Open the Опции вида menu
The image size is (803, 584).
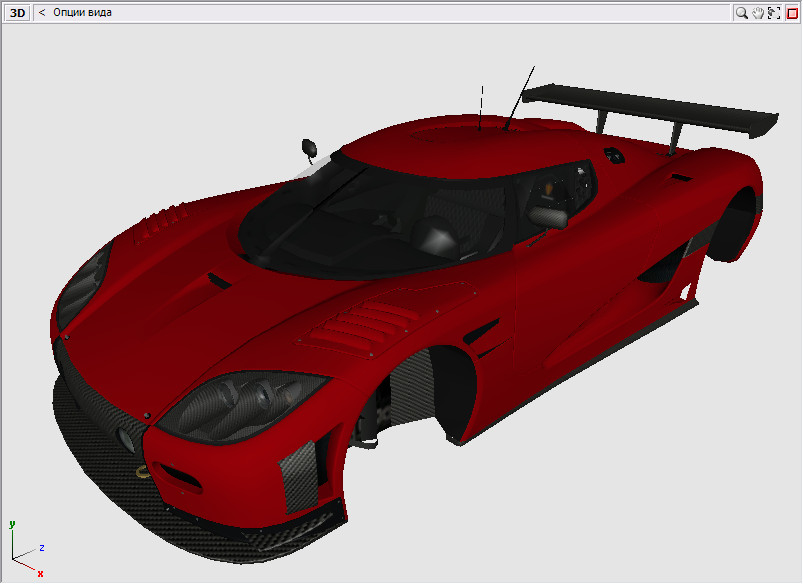82,12
